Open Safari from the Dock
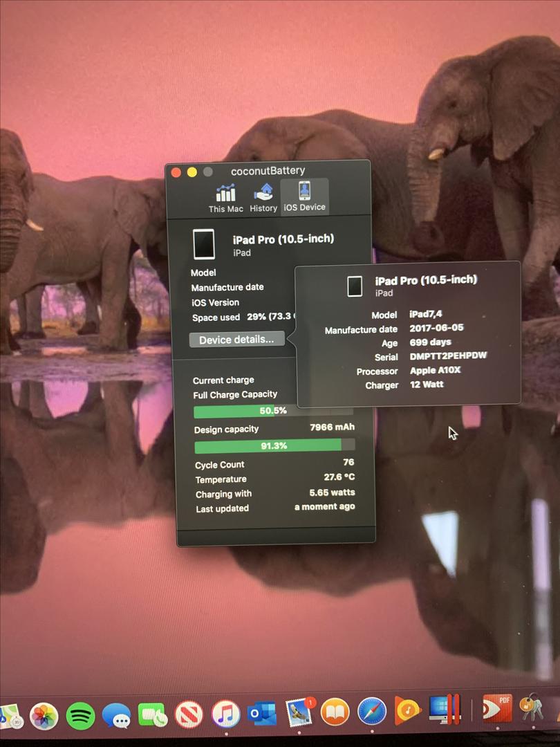 (x=372, y=712)
